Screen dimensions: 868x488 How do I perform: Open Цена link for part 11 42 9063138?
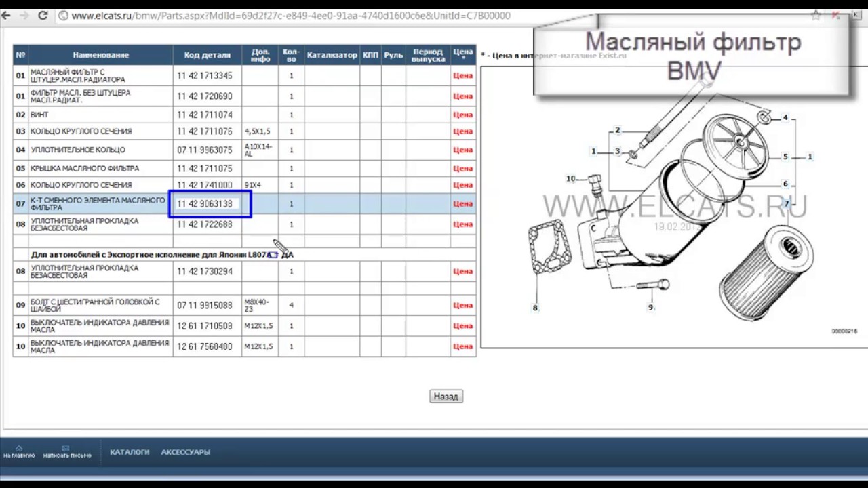coord(463,203)
